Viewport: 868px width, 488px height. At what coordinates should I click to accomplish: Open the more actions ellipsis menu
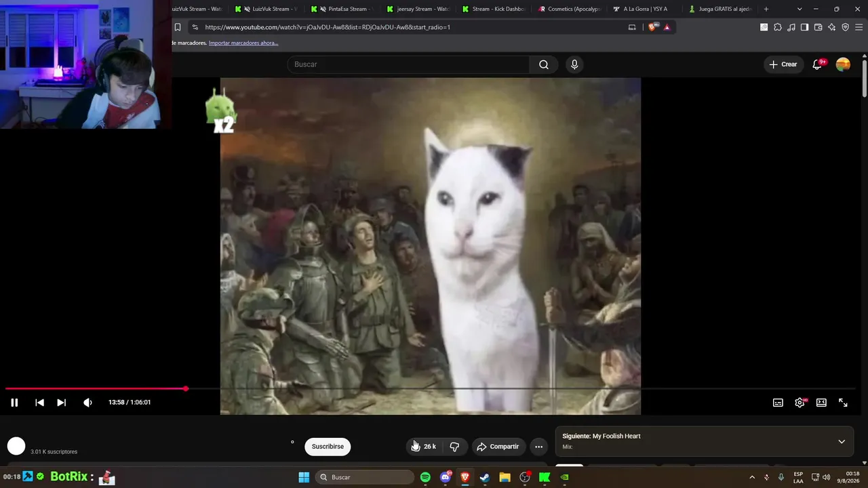coord(538,447)
